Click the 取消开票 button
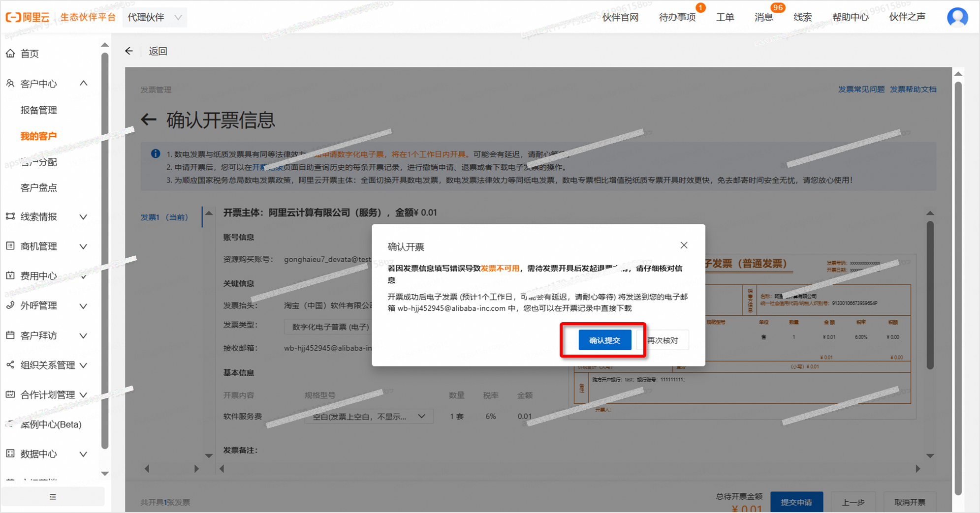The width and height of the screenshot is (980, 513). coord(910,502)
